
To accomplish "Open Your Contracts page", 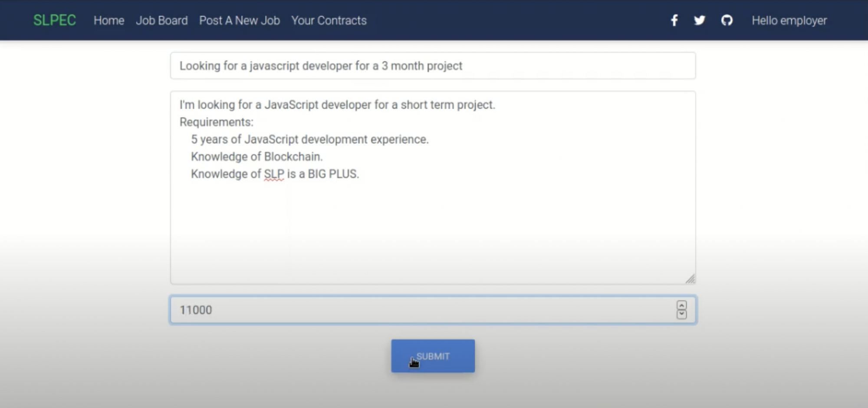I will pos(329,20).
